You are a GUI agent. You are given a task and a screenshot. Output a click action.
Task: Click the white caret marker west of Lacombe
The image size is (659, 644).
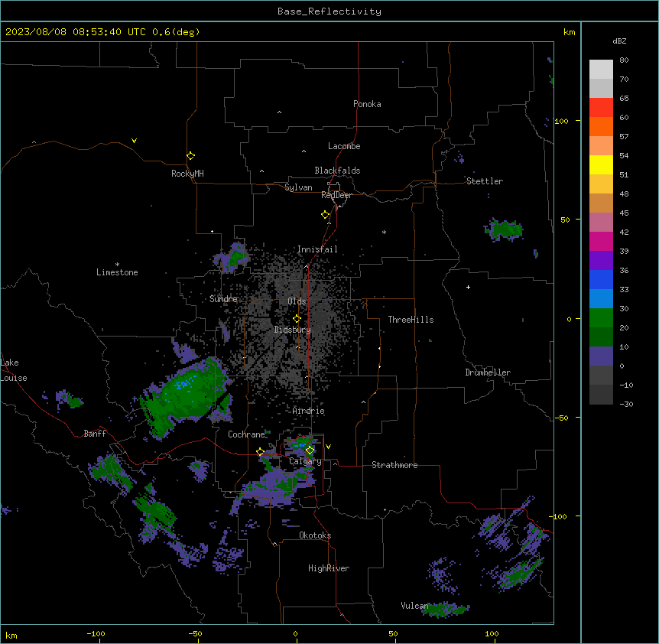pyautogui.click(x=304, y=151)
